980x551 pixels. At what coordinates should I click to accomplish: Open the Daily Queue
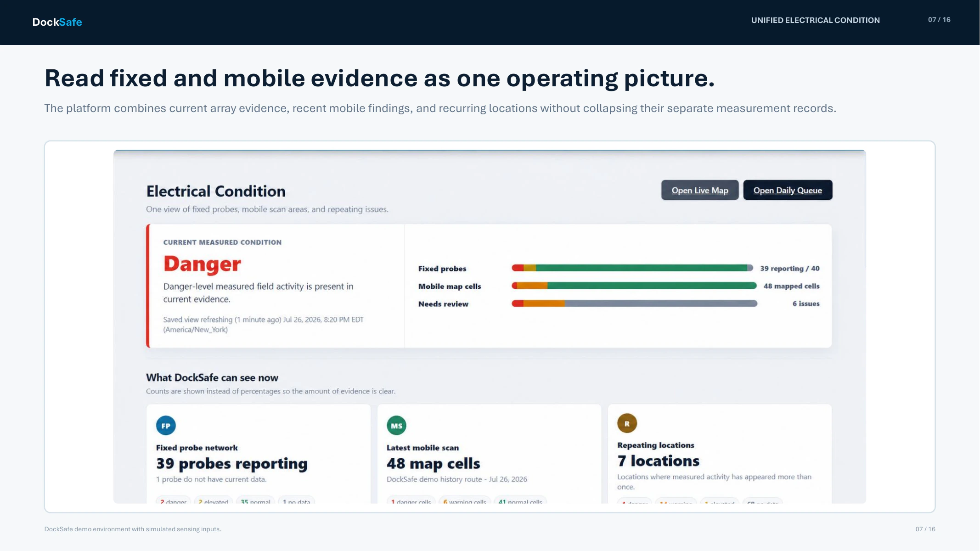pos(788,190)
